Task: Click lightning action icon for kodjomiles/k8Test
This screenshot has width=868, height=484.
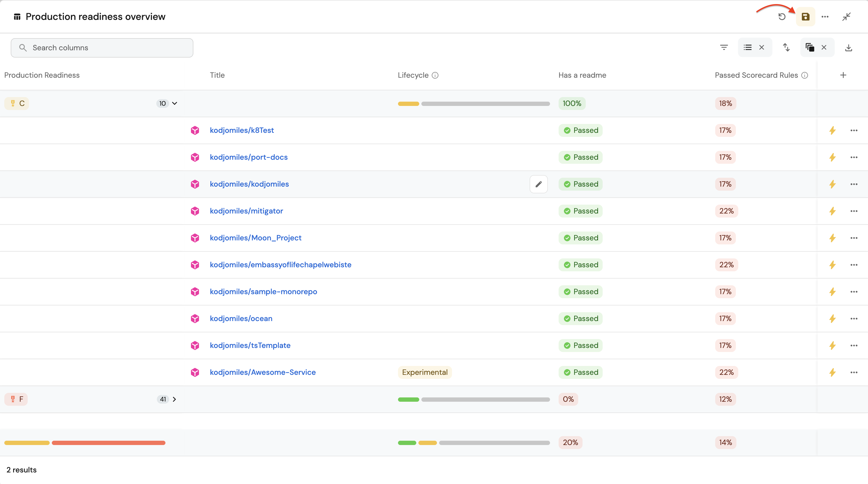Action: pyautogui.click(x=832, y=130)
